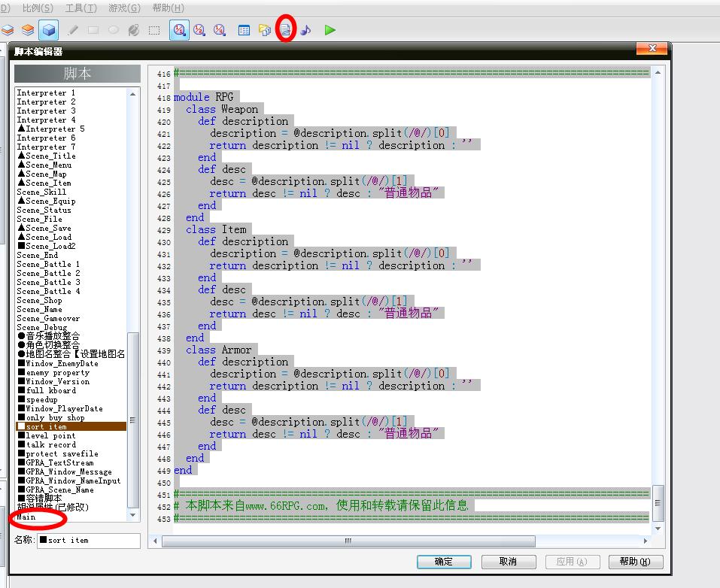Open the 比例(S) menu
Screen dimensions: 720x588
click(x=38, y=8)
